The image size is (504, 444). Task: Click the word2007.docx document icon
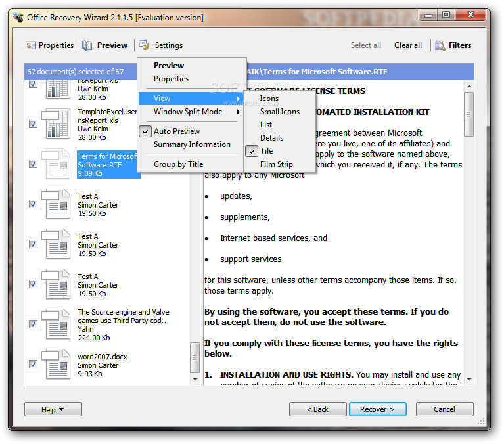tap(56, 364)
